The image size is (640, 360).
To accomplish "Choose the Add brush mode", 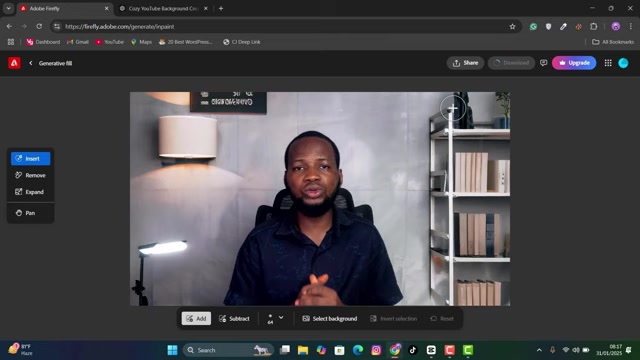I will (x=196, y=318).
